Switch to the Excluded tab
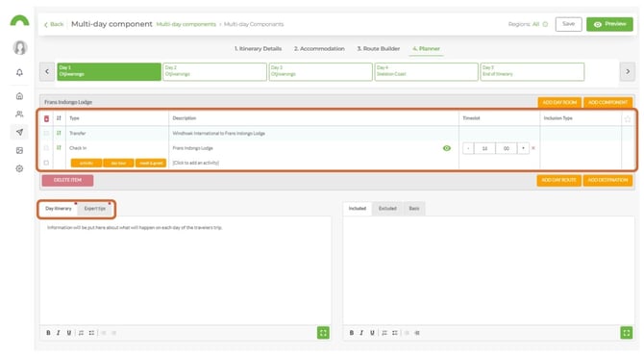This screenshot has width=644, height=356. pyautogui.click(x=387, y=209)
